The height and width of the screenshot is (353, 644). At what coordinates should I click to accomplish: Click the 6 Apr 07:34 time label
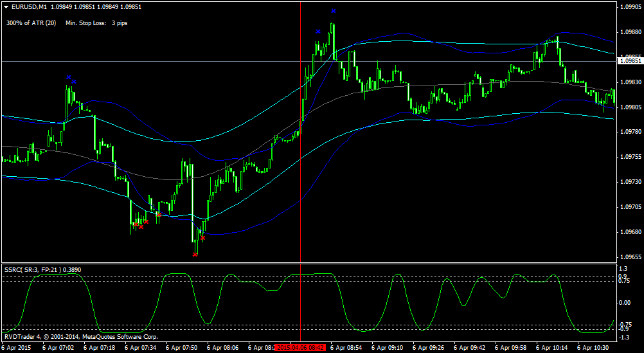(141, 348)
